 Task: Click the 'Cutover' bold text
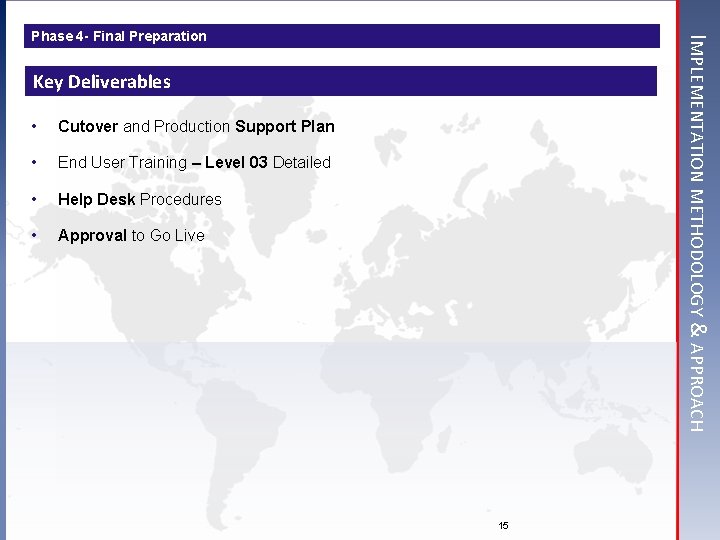click(x=88, y=126)
